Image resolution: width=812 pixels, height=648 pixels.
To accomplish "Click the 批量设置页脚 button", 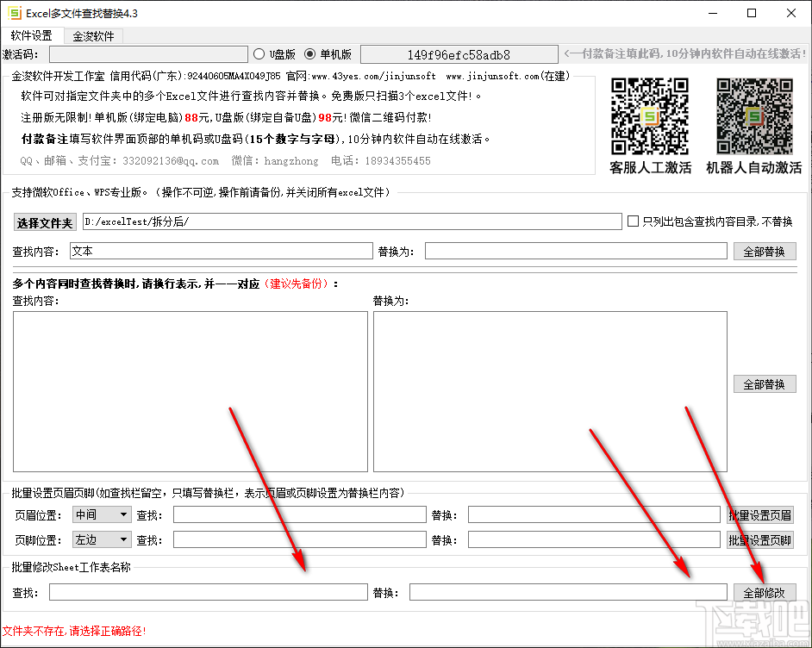I will click(759, 540).
